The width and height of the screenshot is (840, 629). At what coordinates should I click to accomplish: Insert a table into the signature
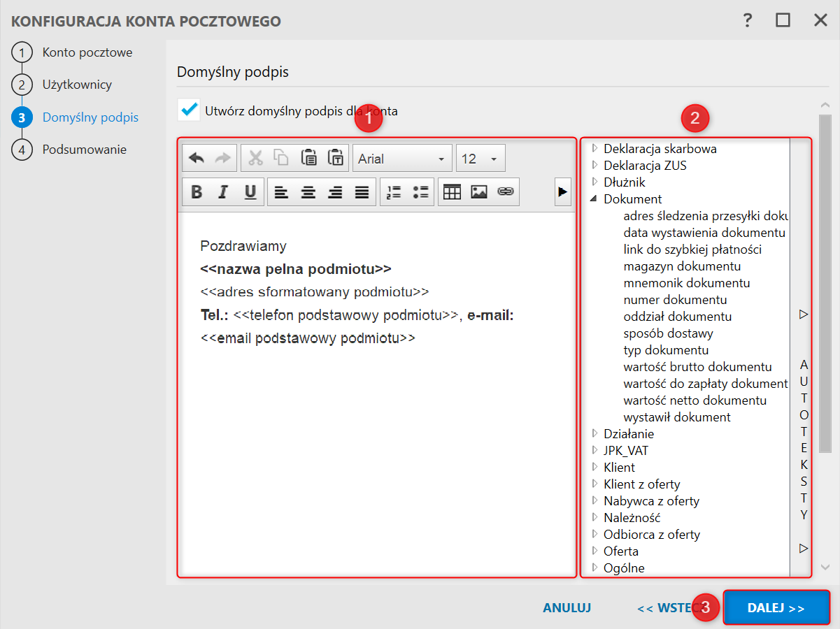(x=453, y=192)
